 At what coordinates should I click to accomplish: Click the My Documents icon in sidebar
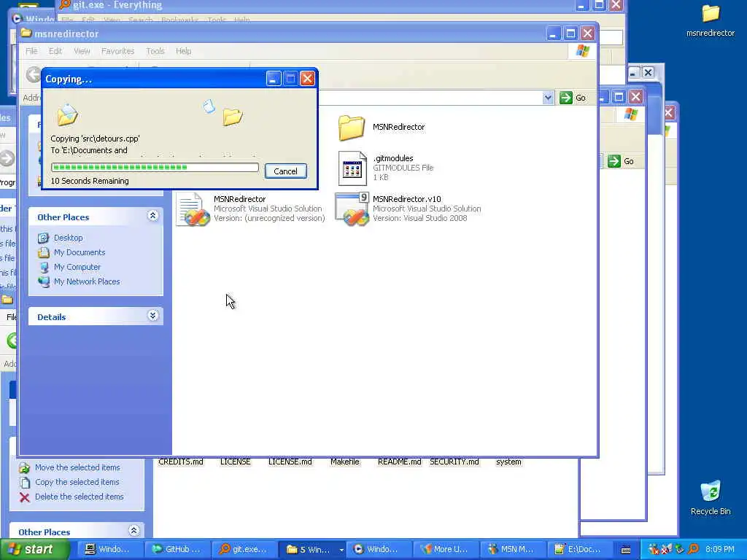click(x=43, y=252)
